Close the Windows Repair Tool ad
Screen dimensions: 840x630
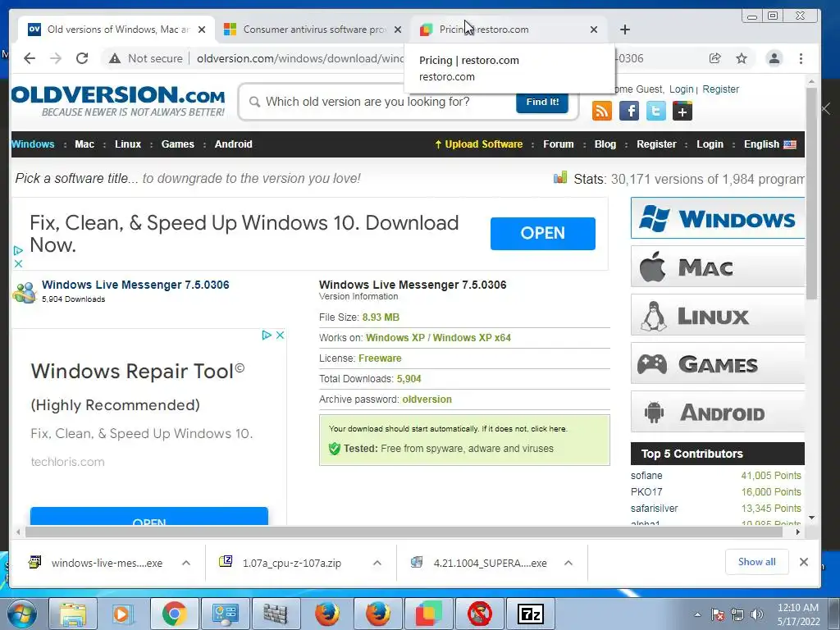(280, 335)
